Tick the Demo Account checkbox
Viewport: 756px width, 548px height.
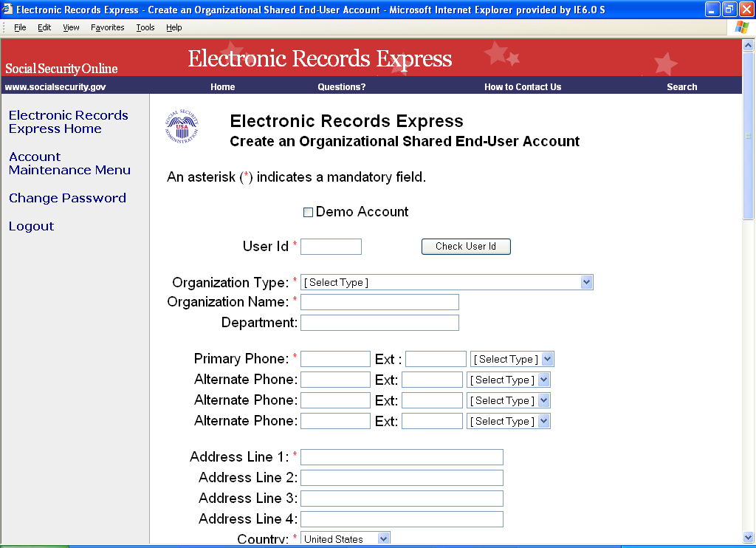coord(308,212)
